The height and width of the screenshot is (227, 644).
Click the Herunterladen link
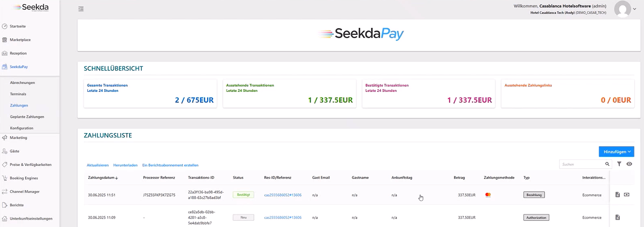[x=125, y=165]
